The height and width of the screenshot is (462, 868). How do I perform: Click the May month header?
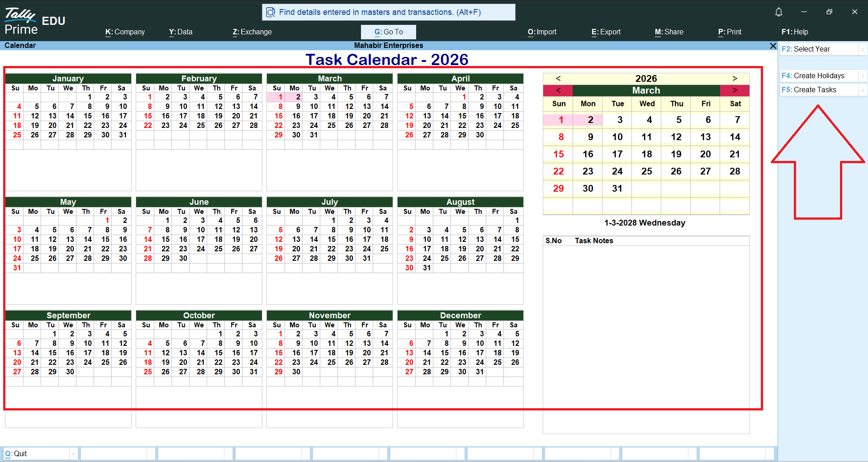click(x=68, y=202)
